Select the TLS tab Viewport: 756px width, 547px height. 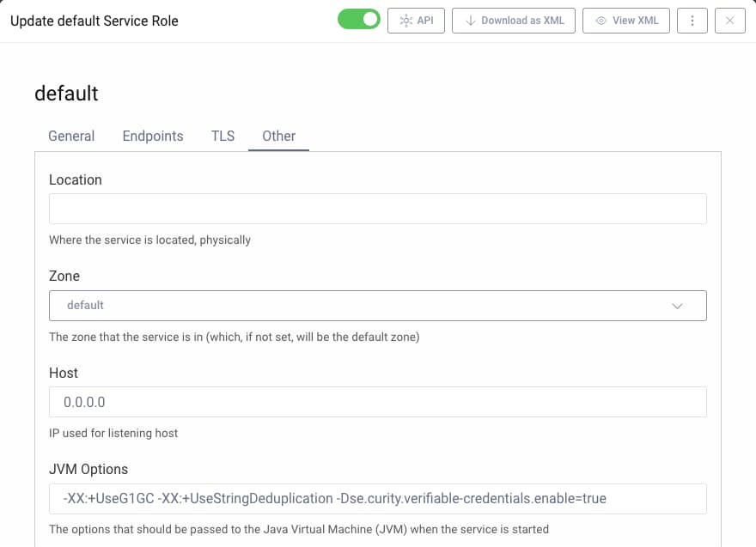[223, 136]
